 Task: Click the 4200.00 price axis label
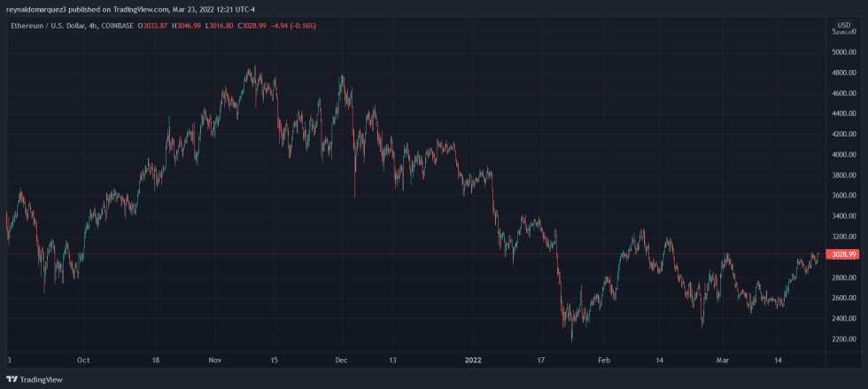[844, 135]
